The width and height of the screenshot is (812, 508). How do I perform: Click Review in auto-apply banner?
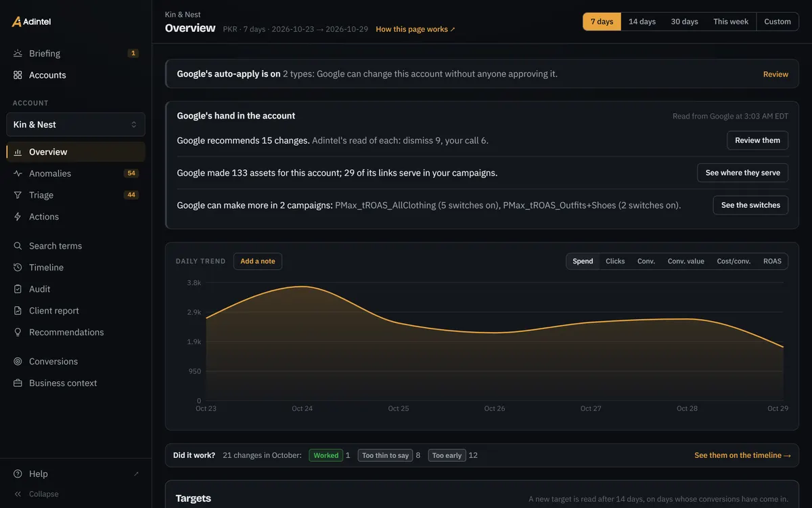click(775, 75)
